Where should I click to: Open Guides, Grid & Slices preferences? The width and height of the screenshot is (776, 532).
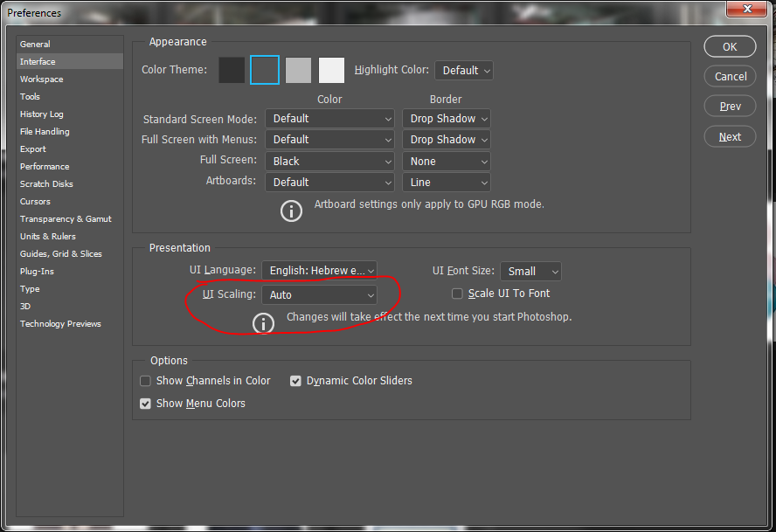tap(69, 253)
